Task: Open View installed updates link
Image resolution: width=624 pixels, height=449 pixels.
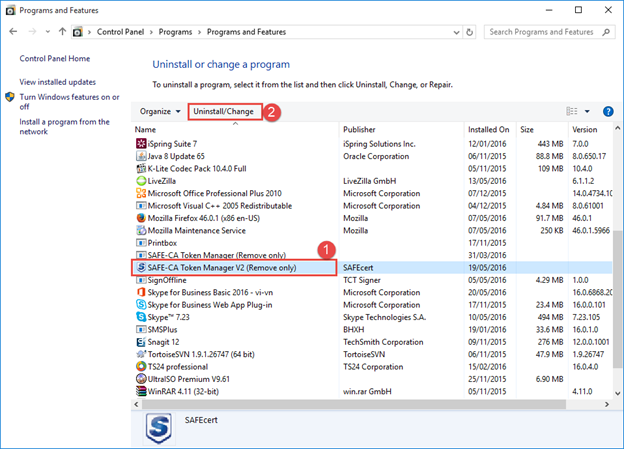Action: (x=58, y=82)
